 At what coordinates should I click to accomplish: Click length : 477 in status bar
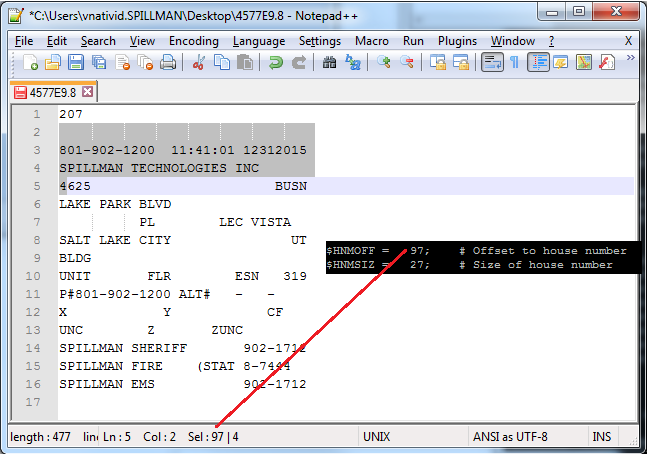click(x=40, y=437)
